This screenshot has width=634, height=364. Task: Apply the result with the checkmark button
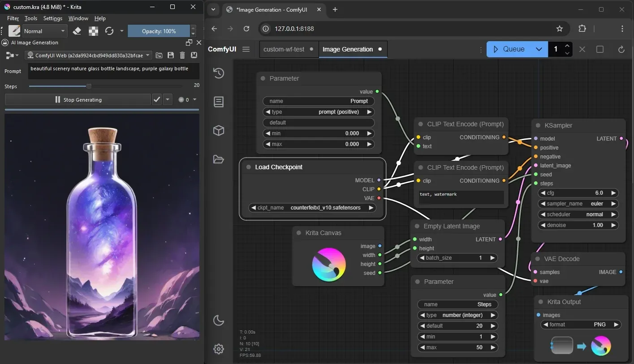(x=156, y=99)
